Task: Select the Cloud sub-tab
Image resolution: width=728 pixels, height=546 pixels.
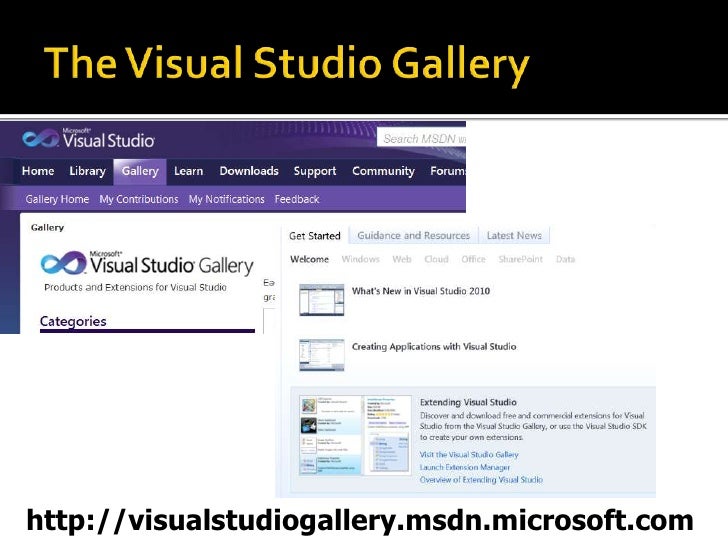Action: 436,259
